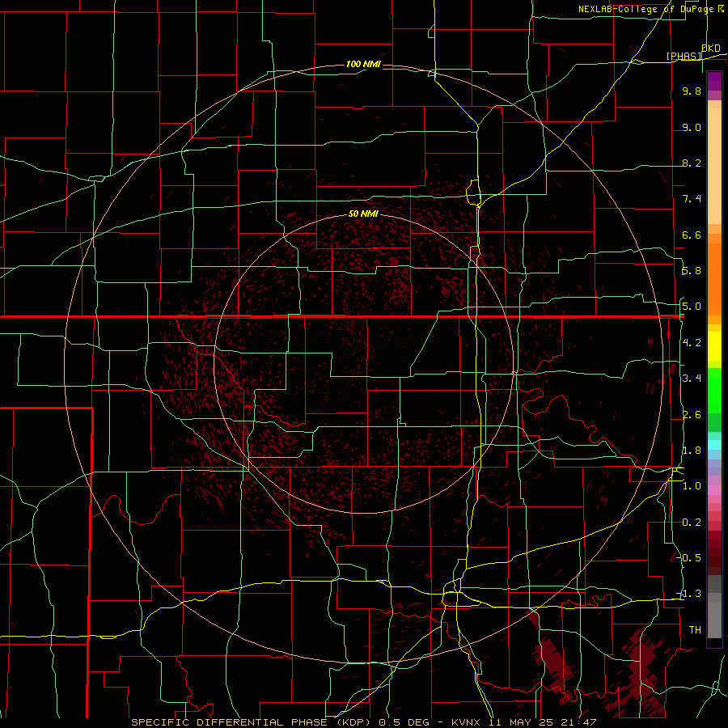The image size is (728, 728).
Task: Click the TH label on the color scale
Action: pyautogui.click(x=695, y=630)
